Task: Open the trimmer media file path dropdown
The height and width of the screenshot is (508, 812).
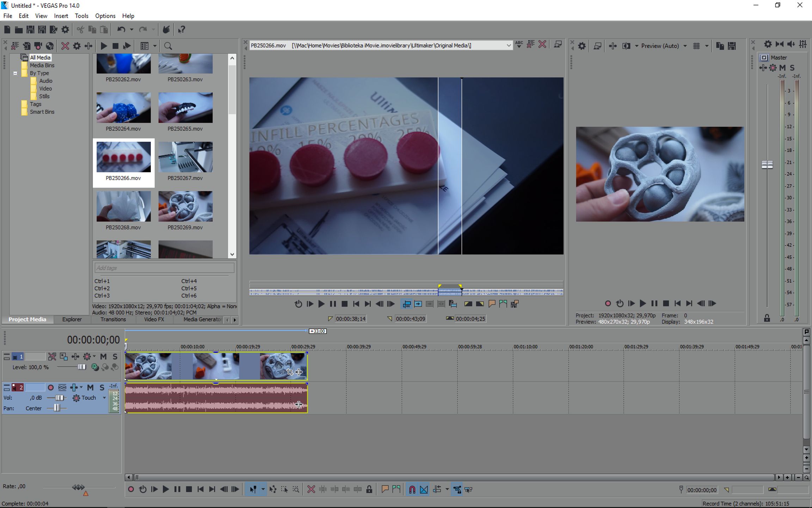Action: coord(508,46)
